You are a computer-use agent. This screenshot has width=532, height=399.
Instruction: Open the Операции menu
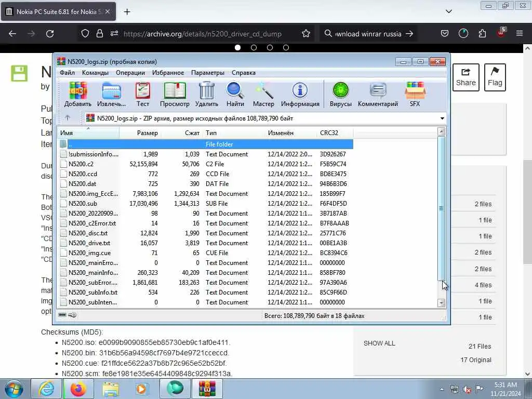tap(130, 73)
